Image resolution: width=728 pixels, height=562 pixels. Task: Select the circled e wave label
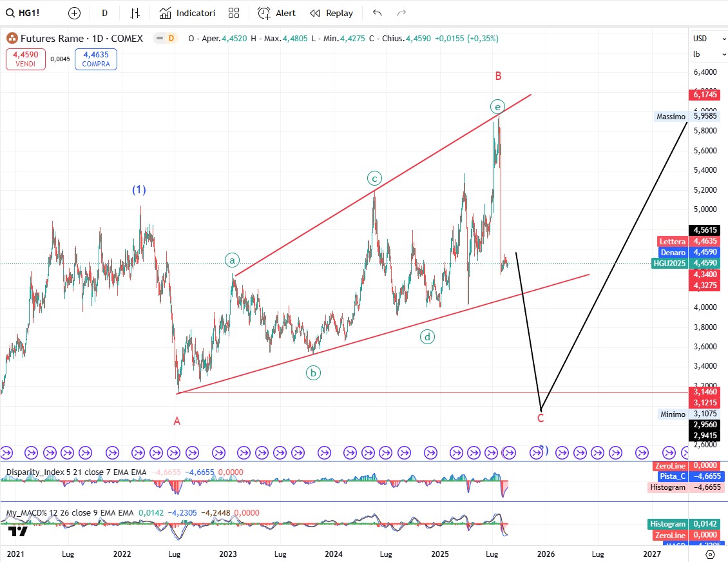497,107
